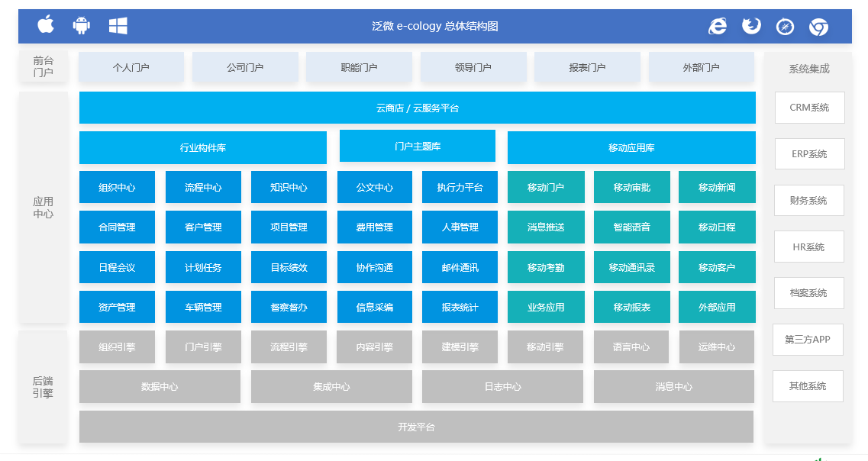The width and height of the screenshot is (868, 461).
Task: Click the 信息采编 module
Action: (x=375, y=307)
